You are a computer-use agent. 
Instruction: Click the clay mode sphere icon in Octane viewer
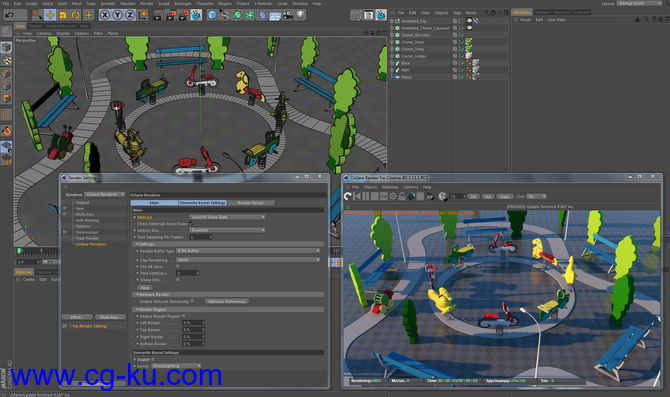pos(411,196)
